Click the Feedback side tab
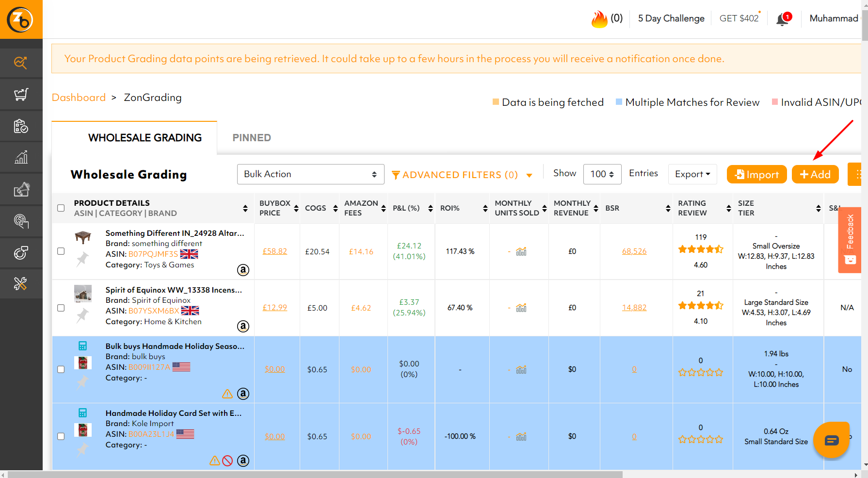The height and width of the screenshot is (478, 868). 850,240
